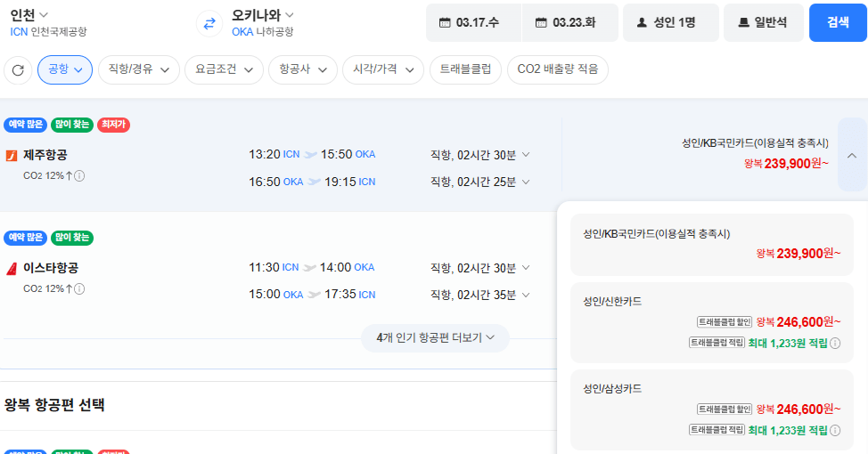
Task: Open departure date 03.17 calendar
Action: (x=473, y=22)
